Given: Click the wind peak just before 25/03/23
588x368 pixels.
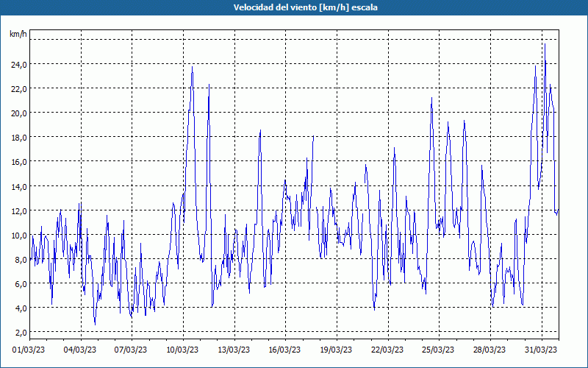Looking at the screenshot, I should pyautogui.click(x=431, y=99).
